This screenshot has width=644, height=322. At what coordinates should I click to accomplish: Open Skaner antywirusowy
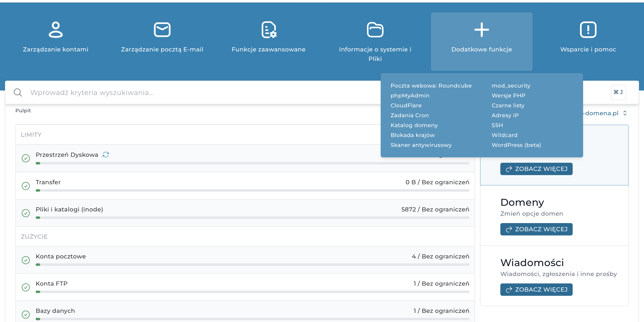tap(421, 145)
